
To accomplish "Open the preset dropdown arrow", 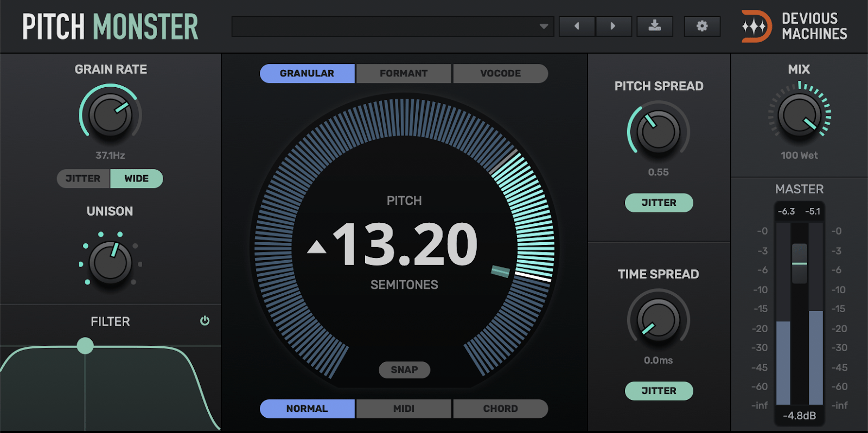I will 544,26.
